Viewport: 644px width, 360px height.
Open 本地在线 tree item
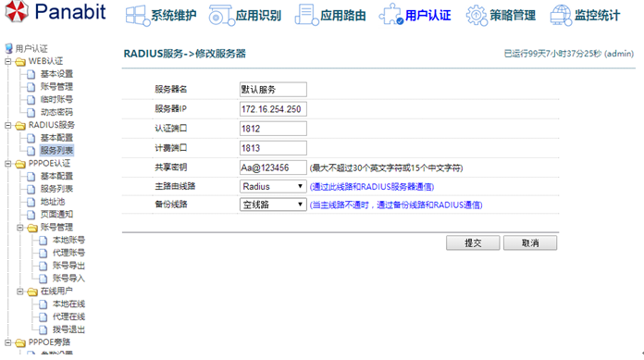68,304
